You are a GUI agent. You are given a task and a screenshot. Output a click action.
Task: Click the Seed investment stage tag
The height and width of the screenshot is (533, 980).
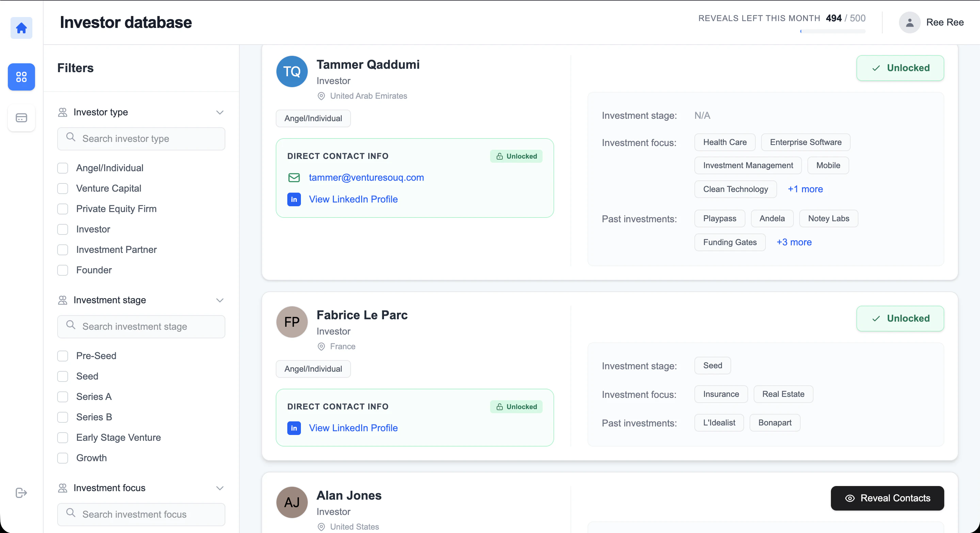click(x=712, y=366)
